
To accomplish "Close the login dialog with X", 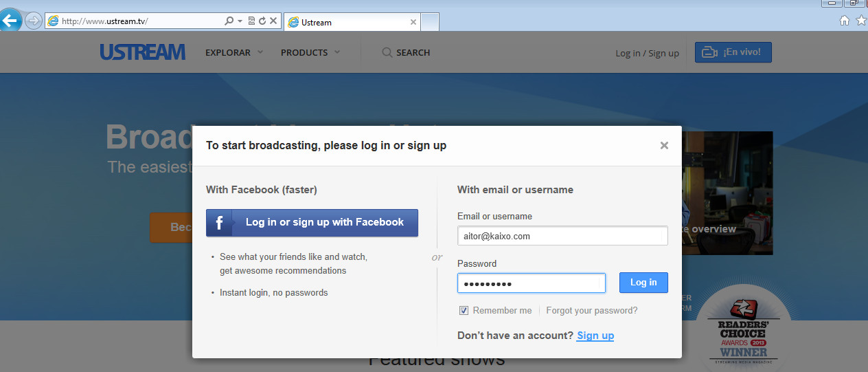I will pyautogui.click(x=664, y=145).
